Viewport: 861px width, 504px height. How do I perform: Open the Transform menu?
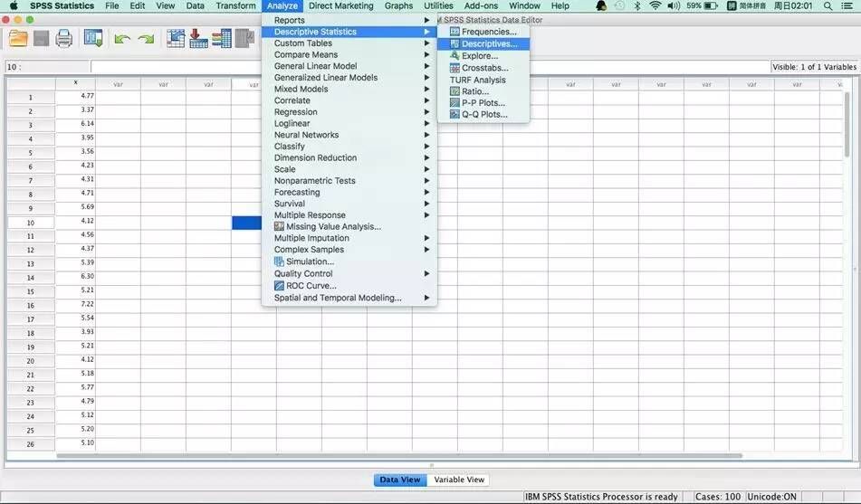235,5
